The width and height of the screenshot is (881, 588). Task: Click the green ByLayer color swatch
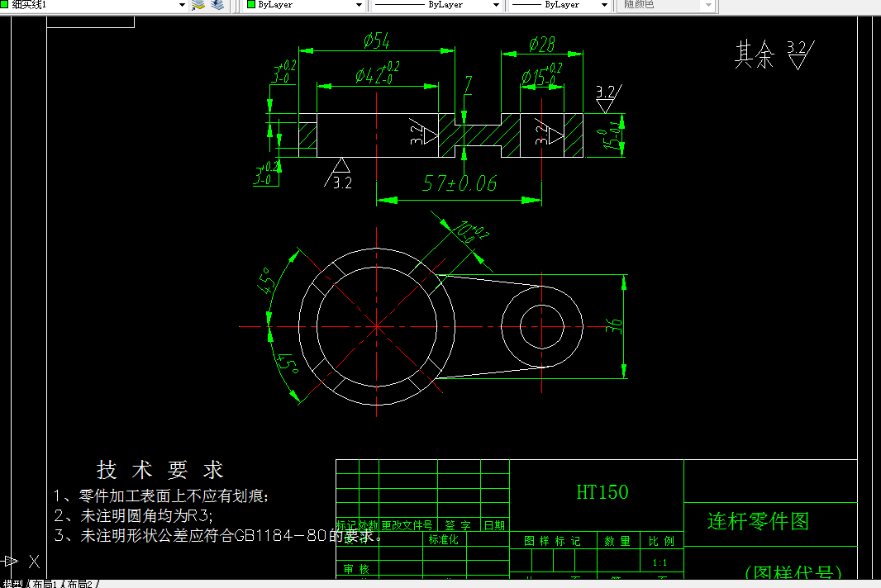pos(252,6)
